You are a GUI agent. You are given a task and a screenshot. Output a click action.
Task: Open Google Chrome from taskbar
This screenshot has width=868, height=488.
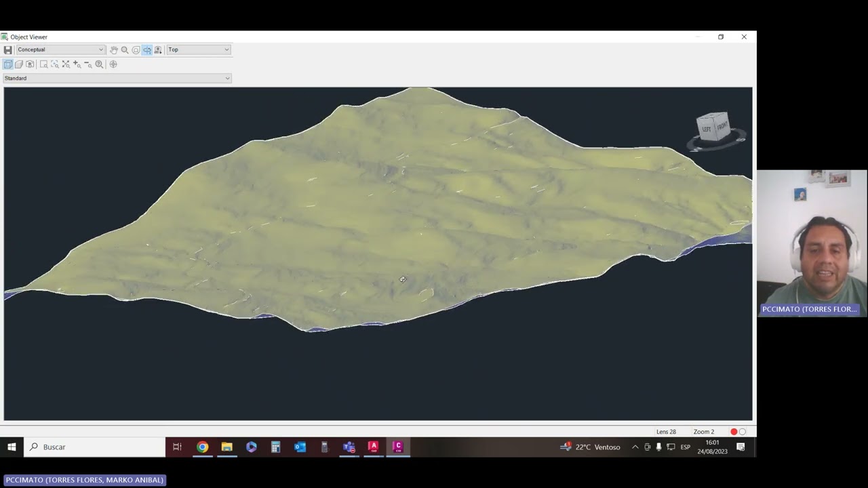pos(202,447)
